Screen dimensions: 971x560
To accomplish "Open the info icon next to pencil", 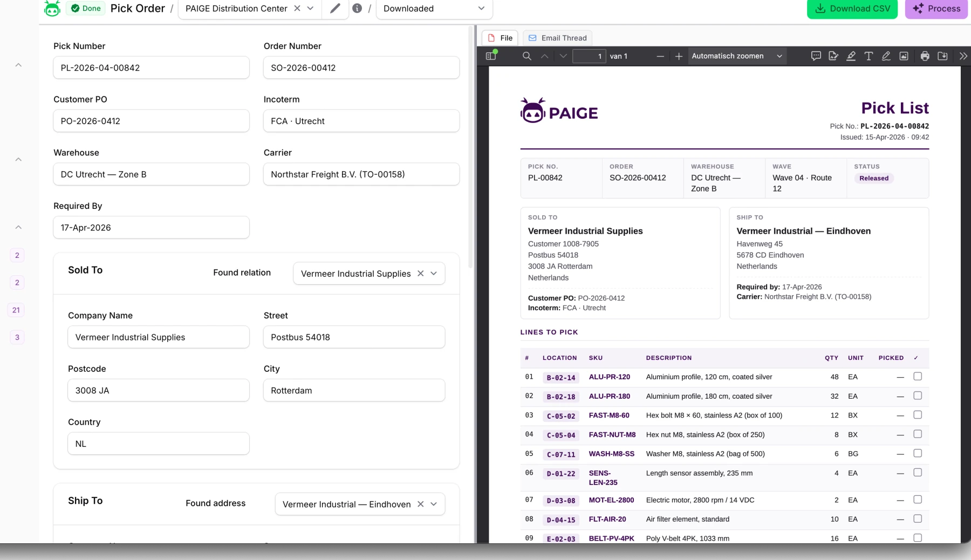I will [x=357, y=9].
